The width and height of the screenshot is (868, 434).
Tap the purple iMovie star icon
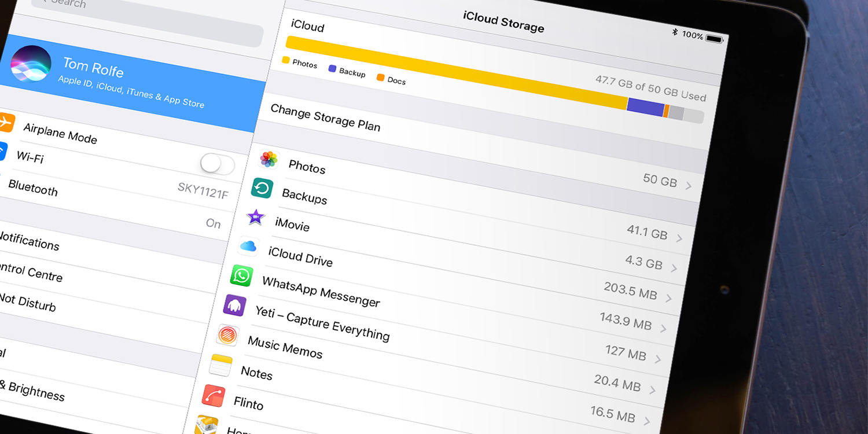point(255,218)
